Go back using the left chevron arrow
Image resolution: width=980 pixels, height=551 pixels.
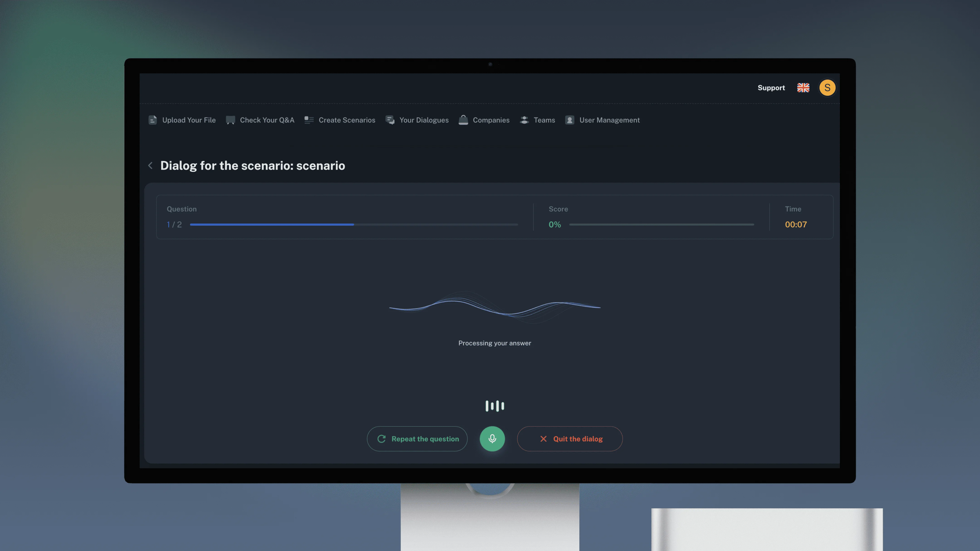coord(150,166)
